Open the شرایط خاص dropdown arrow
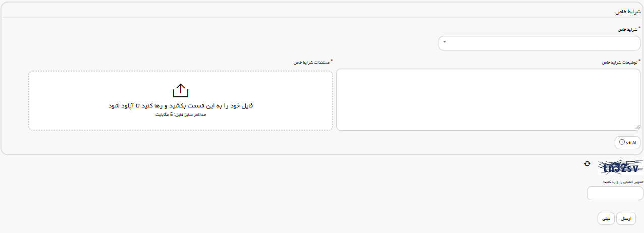644x233 pixels. coord(445,42)
